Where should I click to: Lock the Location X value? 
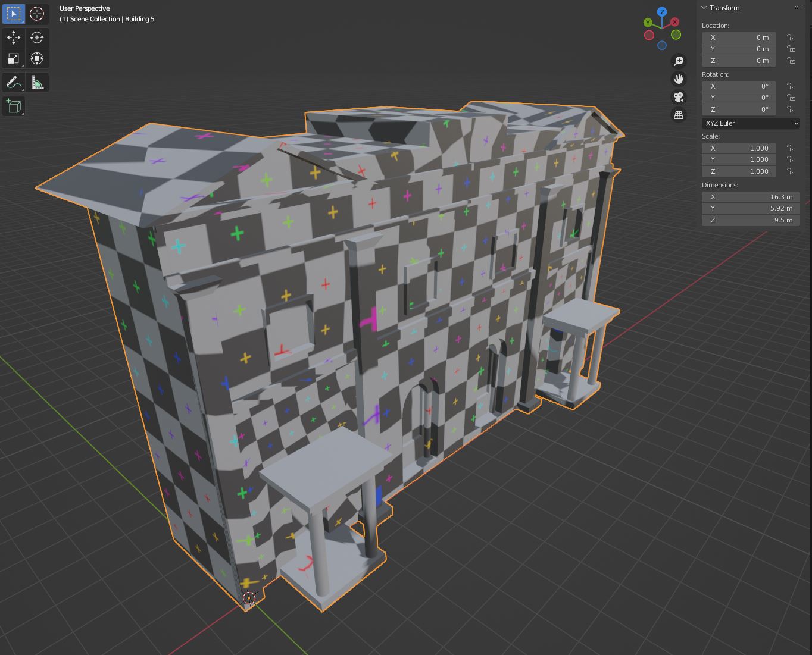(791, 37)
